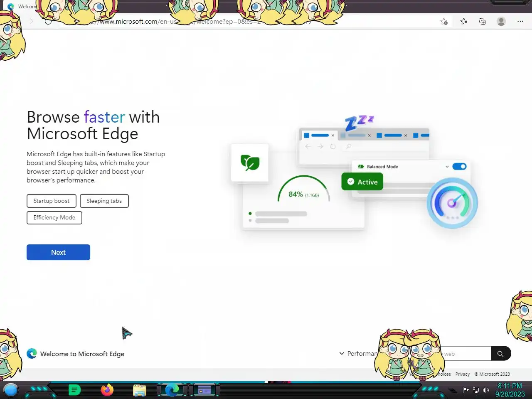Open the green chat app on taskbar
Viewport: 532px width, 399px height.
(74, 390)
